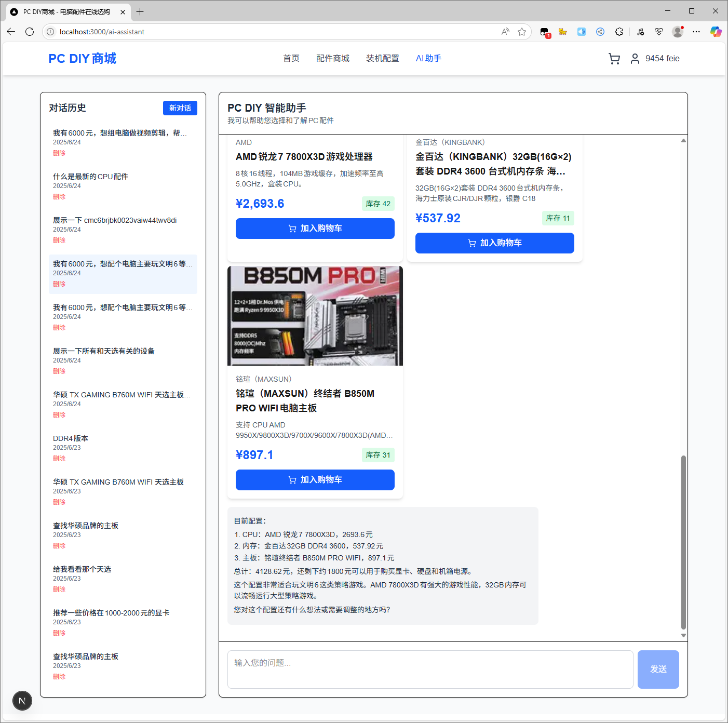Open browser extensions puzzle icon
728x723 pixels.
pos(619,32)
